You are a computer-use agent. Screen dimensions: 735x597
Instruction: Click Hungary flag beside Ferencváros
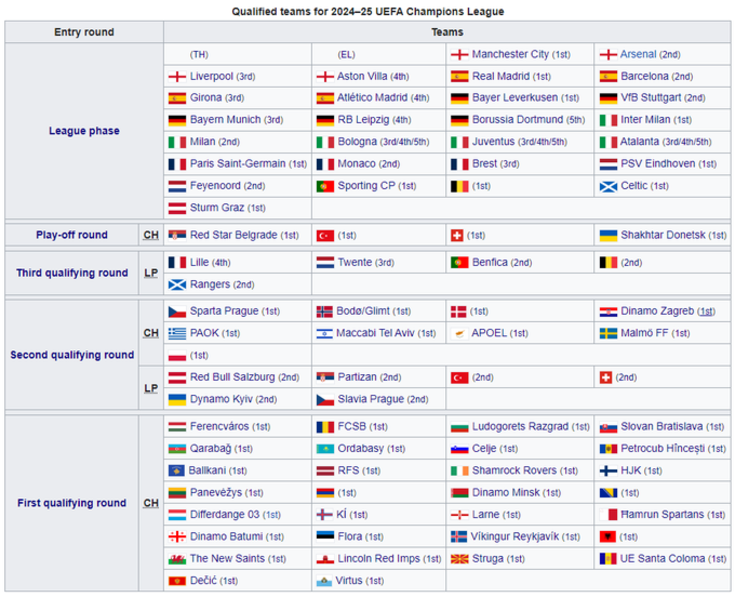[177, 427]
